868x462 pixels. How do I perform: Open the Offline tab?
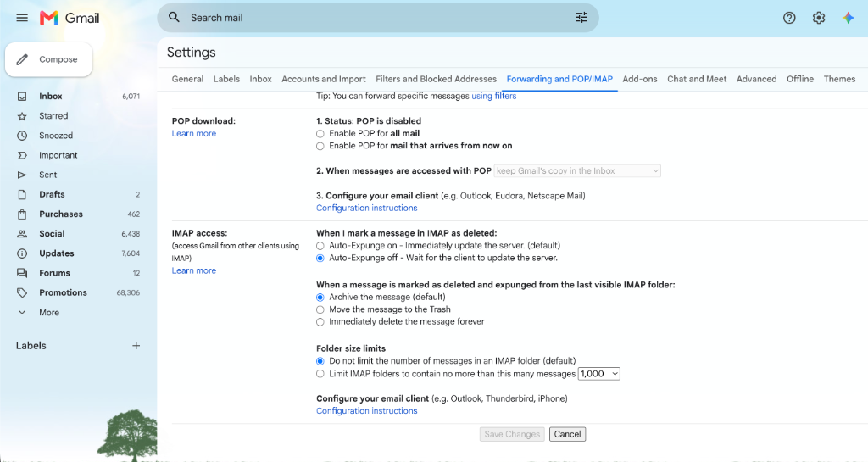coord(800,79)
